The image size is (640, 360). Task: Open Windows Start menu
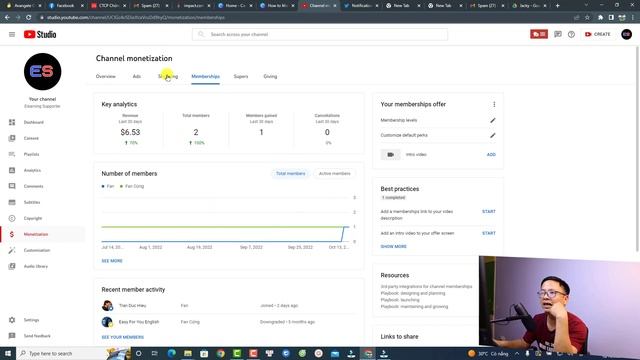8,353
